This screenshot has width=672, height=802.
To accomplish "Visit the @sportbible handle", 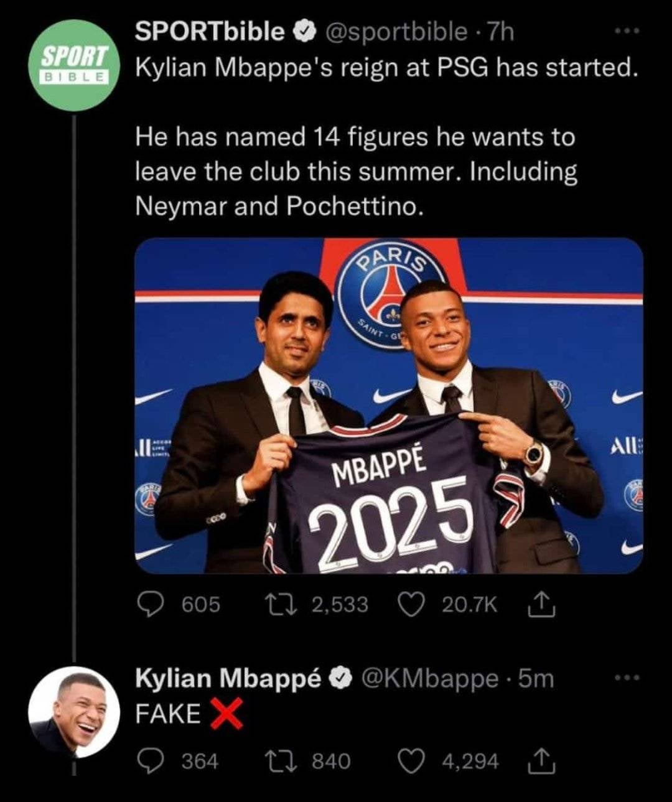I will [x=394, y=31].
